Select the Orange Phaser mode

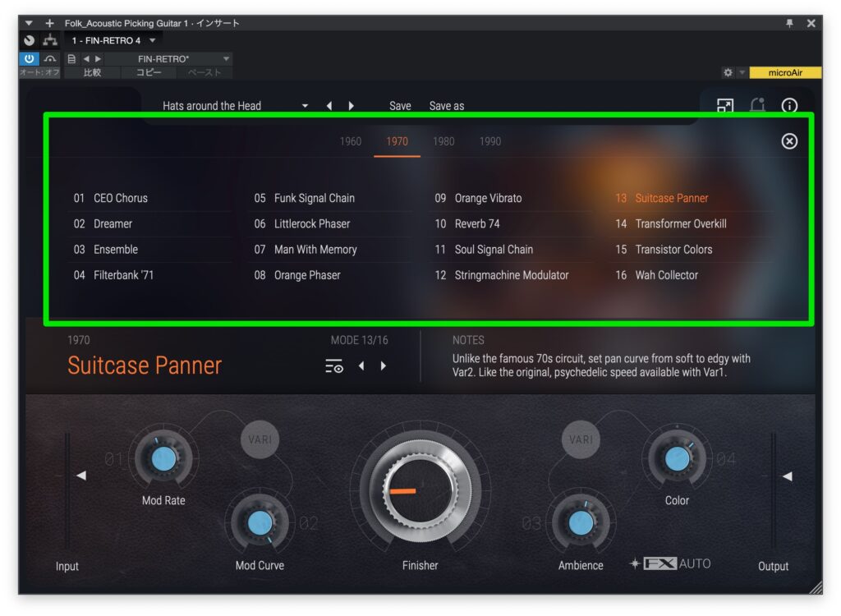tap(306, 275)
